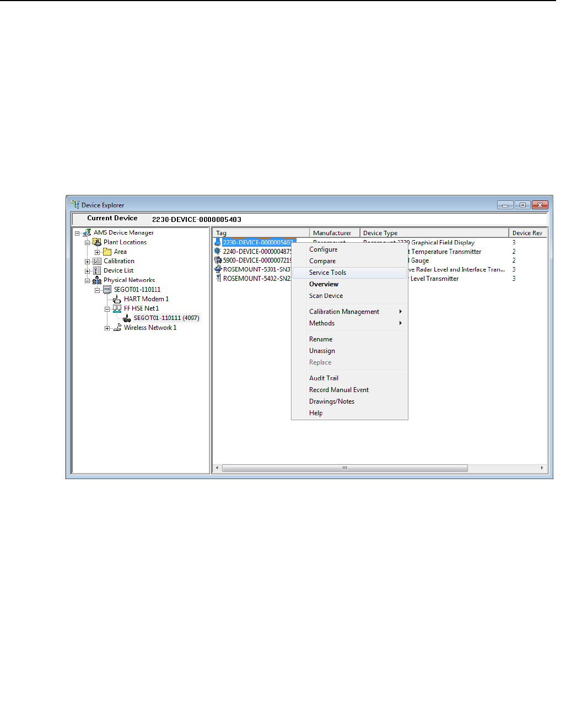Click the 2240-DEVICE temperature transmitter icon
This screenshot has width=566, height=728.
(x=218, y=251)
